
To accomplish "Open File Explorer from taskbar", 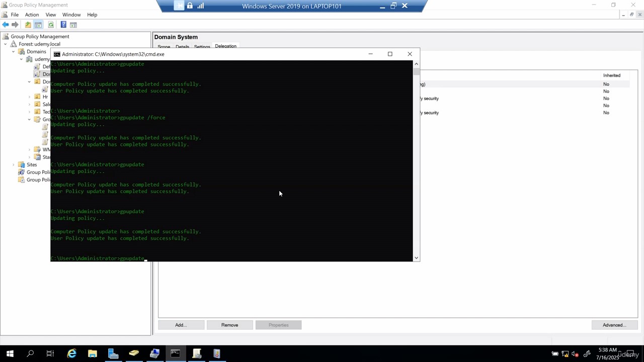I will point(93,353).
